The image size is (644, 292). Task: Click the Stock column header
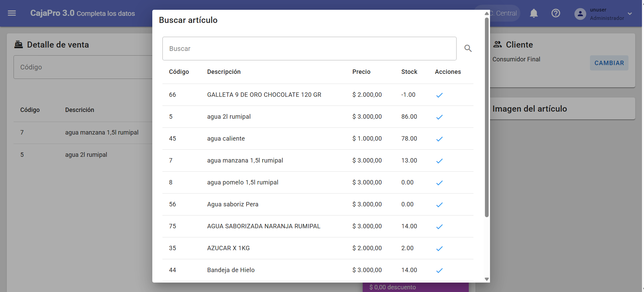click(409, 72)
